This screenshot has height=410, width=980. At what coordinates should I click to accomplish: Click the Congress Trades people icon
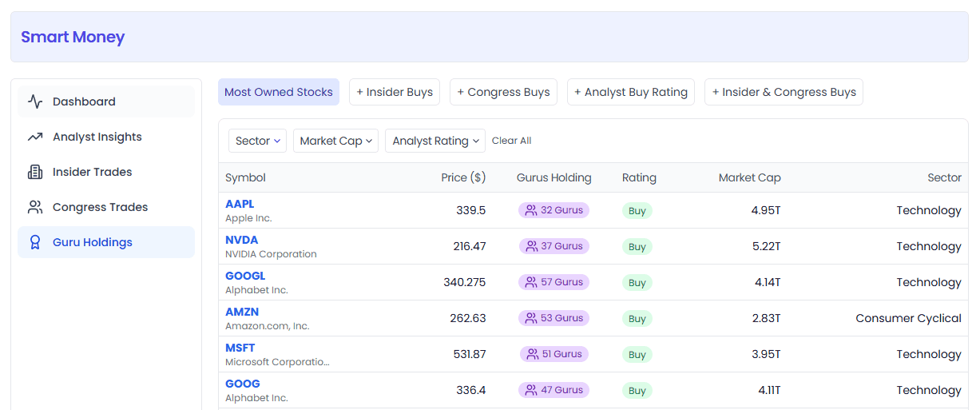pyautogui.click(x=35, y=207)
